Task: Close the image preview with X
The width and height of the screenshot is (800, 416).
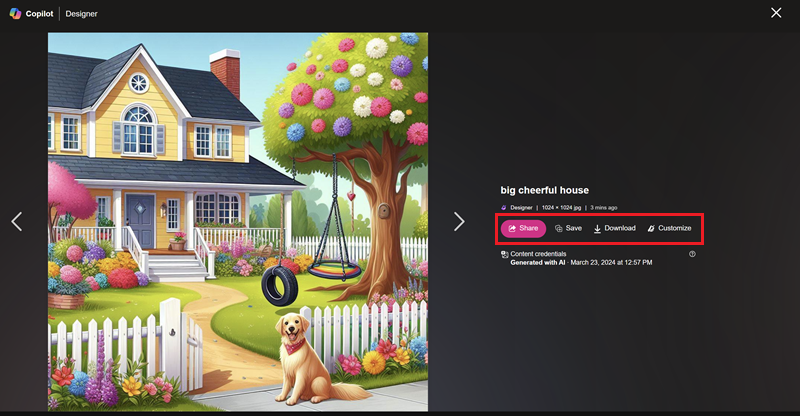Action: pyautogui.click(x=776, y=13)
